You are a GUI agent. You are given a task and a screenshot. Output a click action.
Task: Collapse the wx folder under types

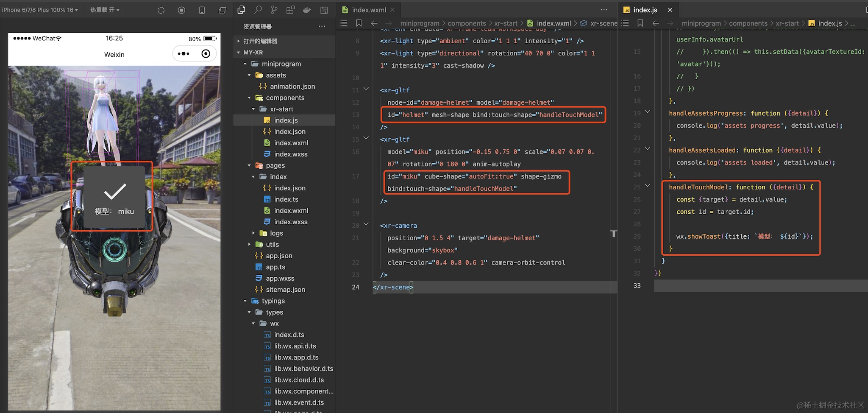[253, 324]
